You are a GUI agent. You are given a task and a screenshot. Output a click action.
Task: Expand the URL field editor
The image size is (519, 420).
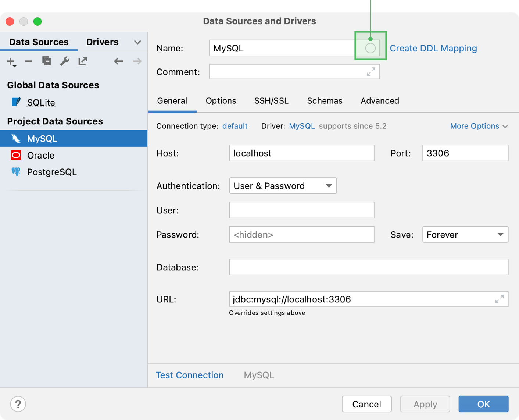pos(499,299)
